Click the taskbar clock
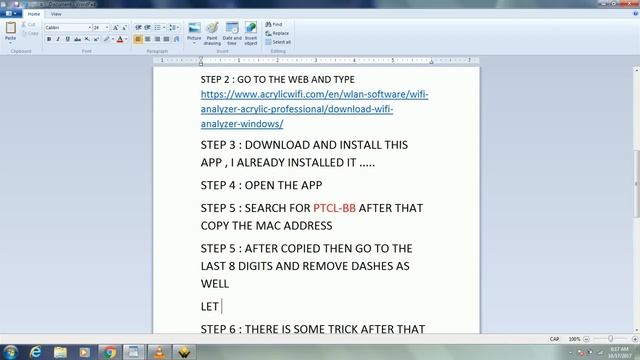This screenshot has width=640, height=360. tap(620, 352)
